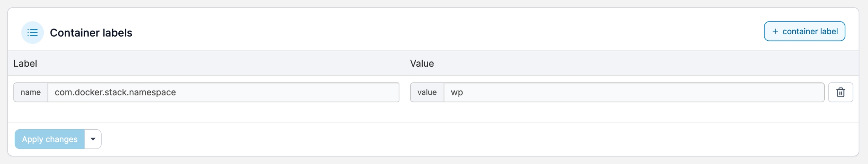
Task: Open the Apply changes dropdown caret
Action: tap(93, 139)
